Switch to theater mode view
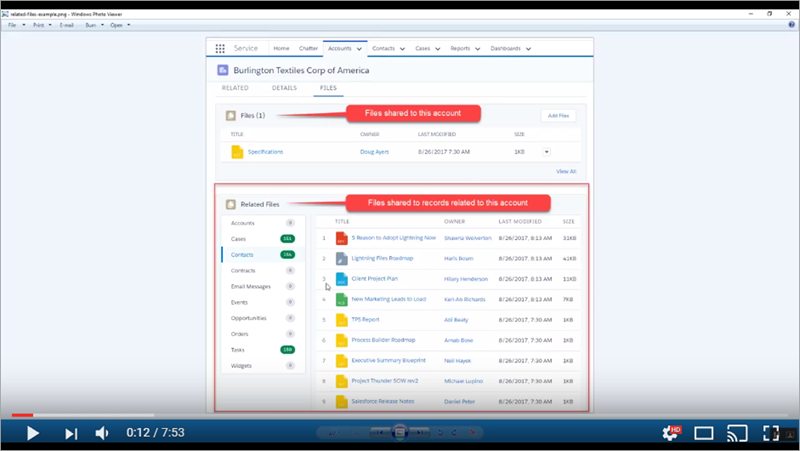 coord(704,434)
